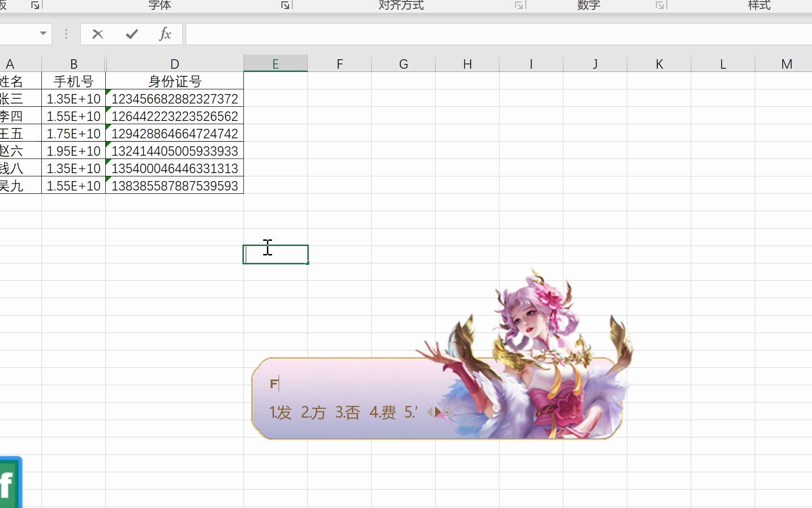Select column I header
This screenshot has height=508, width=812.
click(x=531, y=63)
